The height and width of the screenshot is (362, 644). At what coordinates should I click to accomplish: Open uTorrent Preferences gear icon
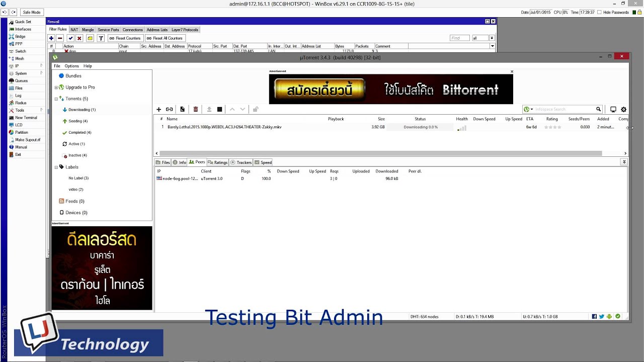pyautogui.click(x=624, y=109)
